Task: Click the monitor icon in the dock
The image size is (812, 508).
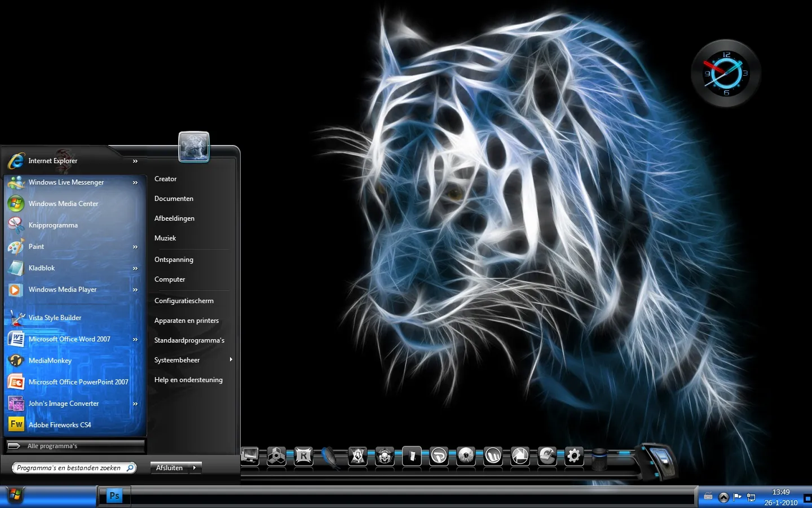Action: coord(249,456)
